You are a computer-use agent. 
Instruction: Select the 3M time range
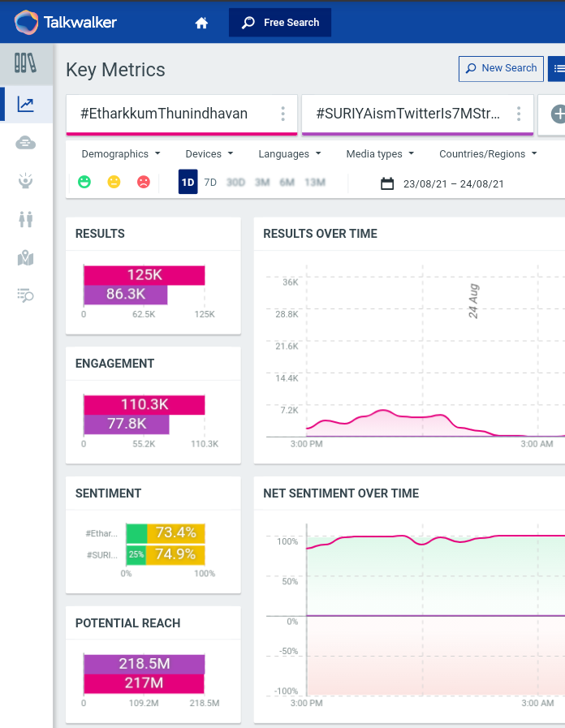coord(262,183)
